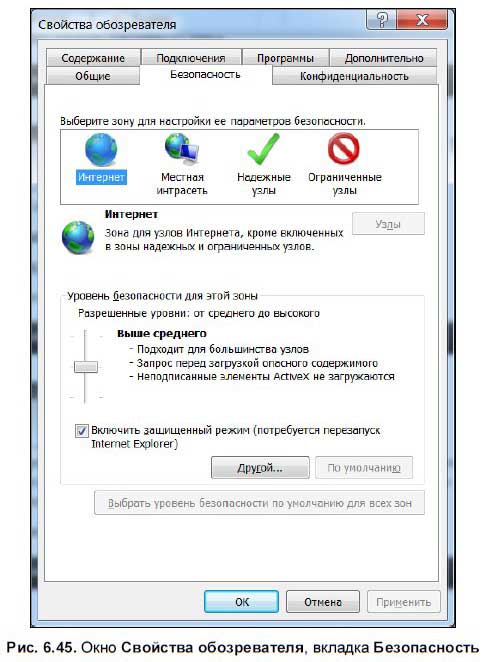Select the Местная интрасеть zone icon

pos(182,149)
